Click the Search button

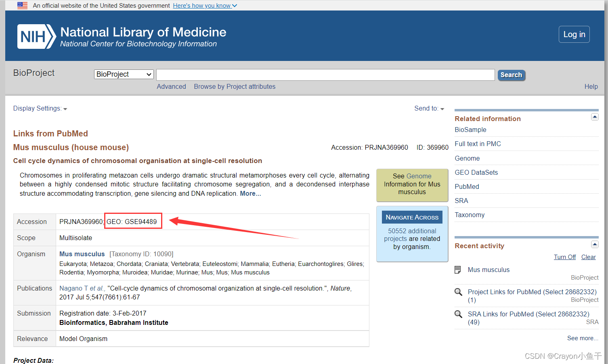pos(511,75)
